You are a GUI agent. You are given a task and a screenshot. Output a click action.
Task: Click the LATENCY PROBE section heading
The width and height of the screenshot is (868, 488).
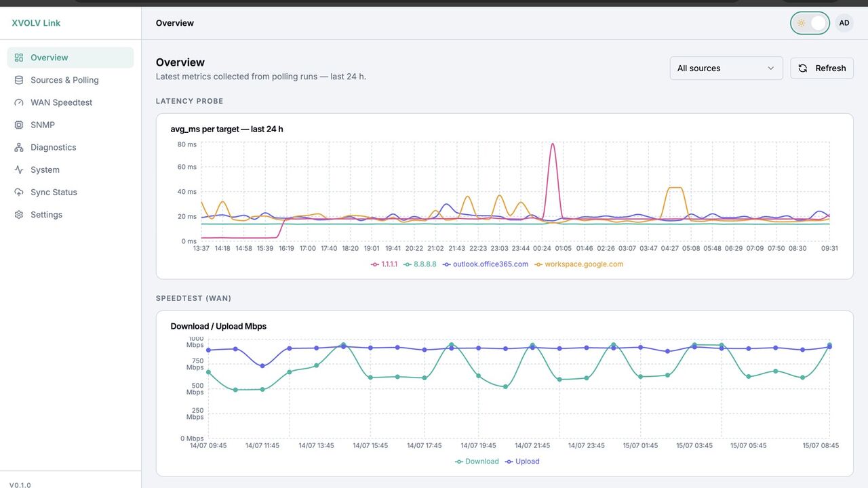pyautogui.click(x=190, y=101)
